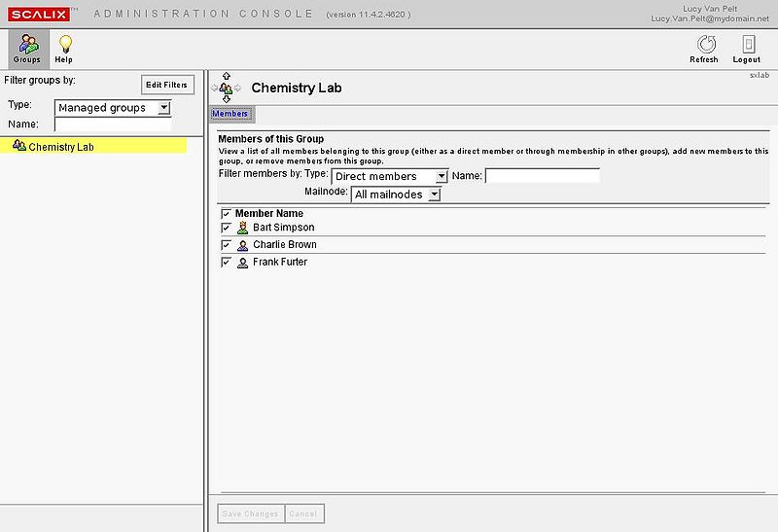Switch to the Members tab
The width and height of the screenshot is (778, 532).
coord(231,114)
